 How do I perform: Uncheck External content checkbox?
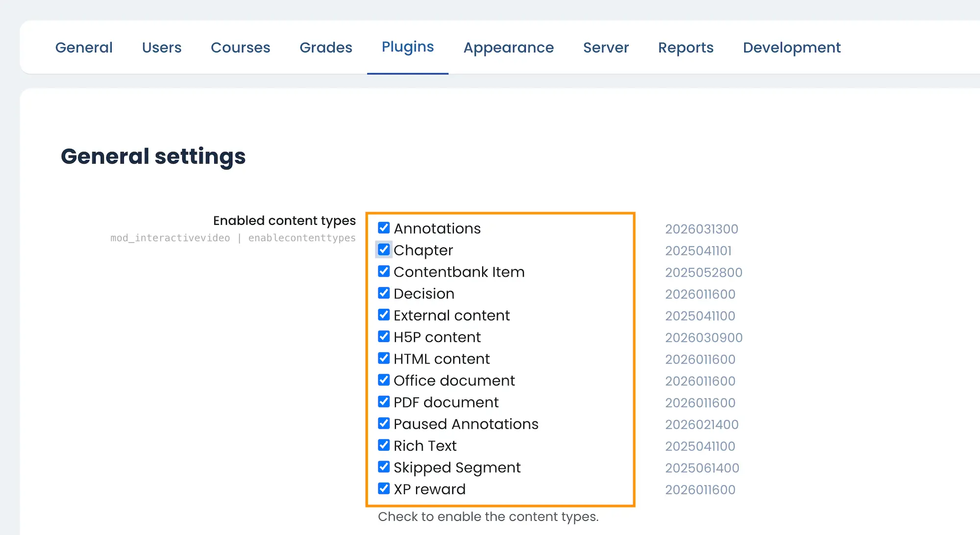384,315
